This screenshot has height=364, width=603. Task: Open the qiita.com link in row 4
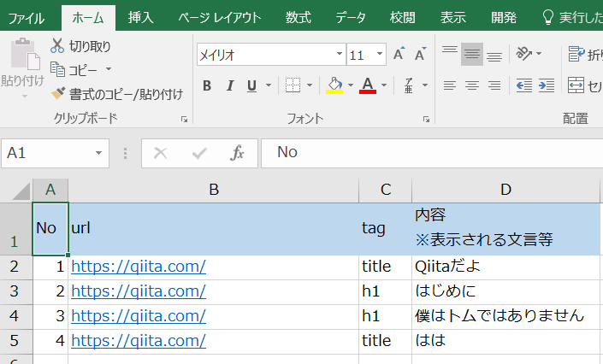pyautogui.click(x=139, y=316)
